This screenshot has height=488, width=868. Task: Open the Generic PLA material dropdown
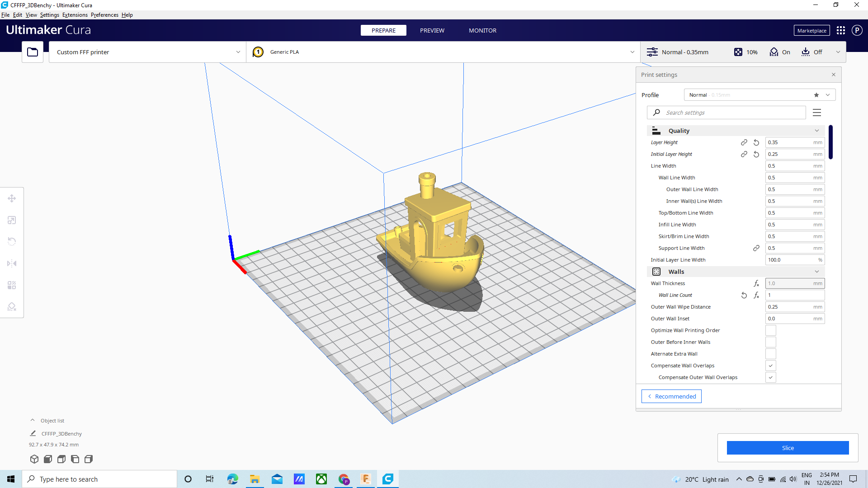tap(443, 52)
